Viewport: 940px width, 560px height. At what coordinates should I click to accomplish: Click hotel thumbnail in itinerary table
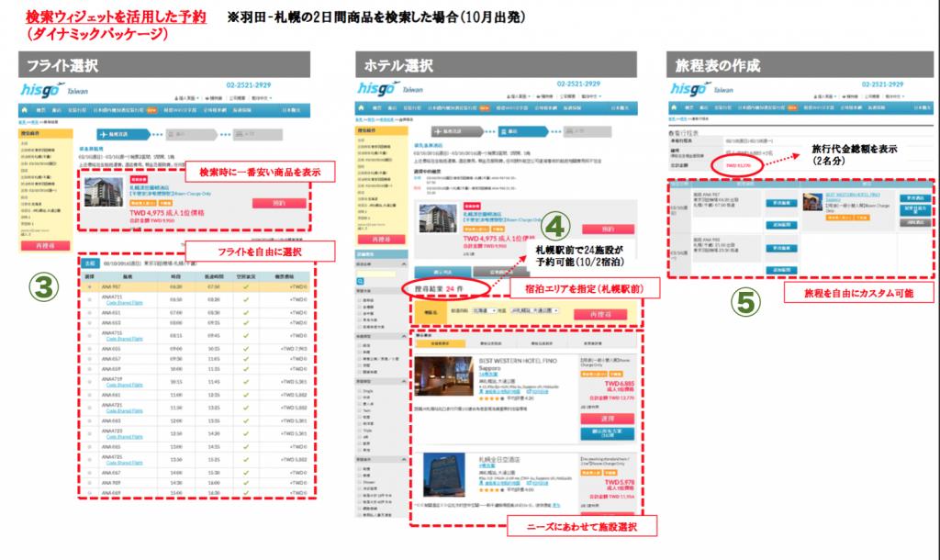pos(811,203)
